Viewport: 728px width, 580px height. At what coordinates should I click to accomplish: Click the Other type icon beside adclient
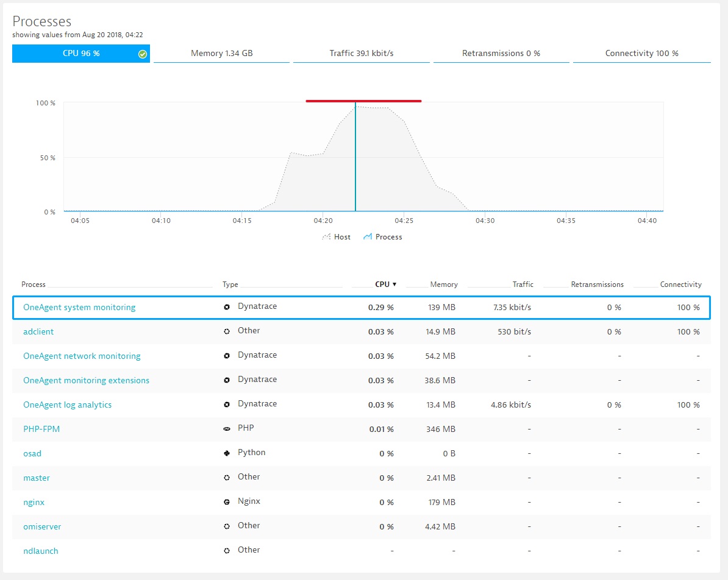(x=227, y=331)
